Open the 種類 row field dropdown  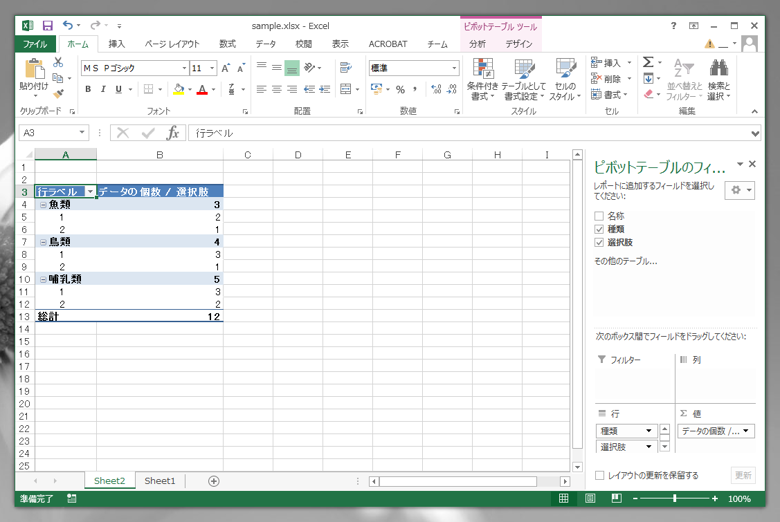(x=649, y=431)
